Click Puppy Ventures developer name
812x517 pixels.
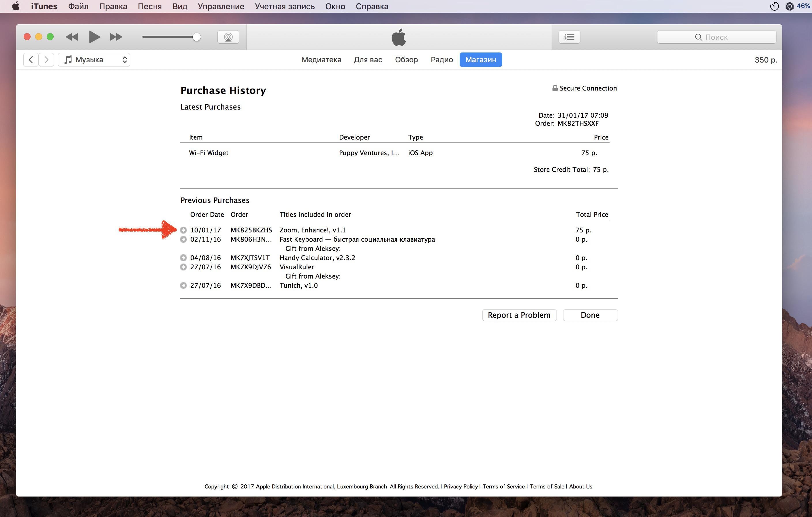[369, 153]
